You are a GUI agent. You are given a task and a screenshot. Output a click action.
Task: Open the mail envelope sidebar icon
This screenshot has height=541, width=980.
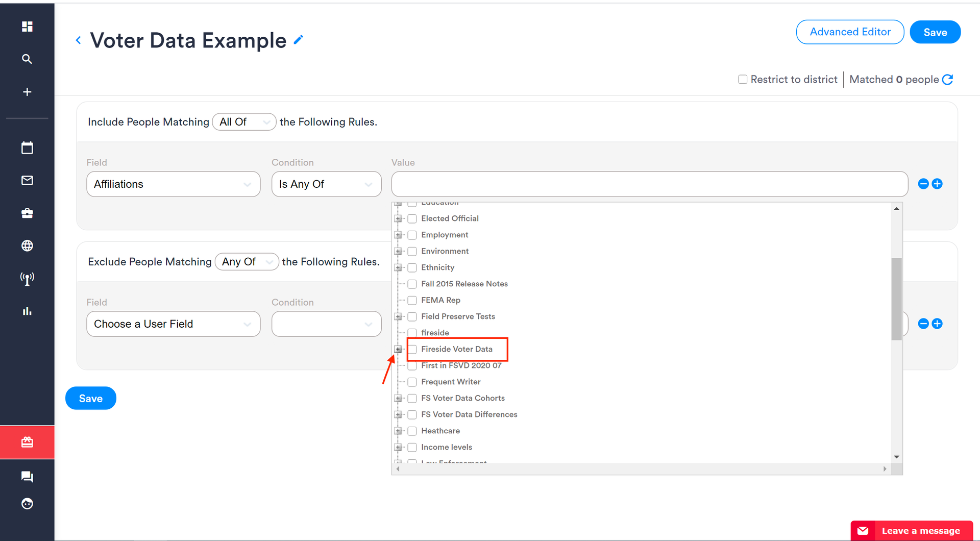[27, 181]
